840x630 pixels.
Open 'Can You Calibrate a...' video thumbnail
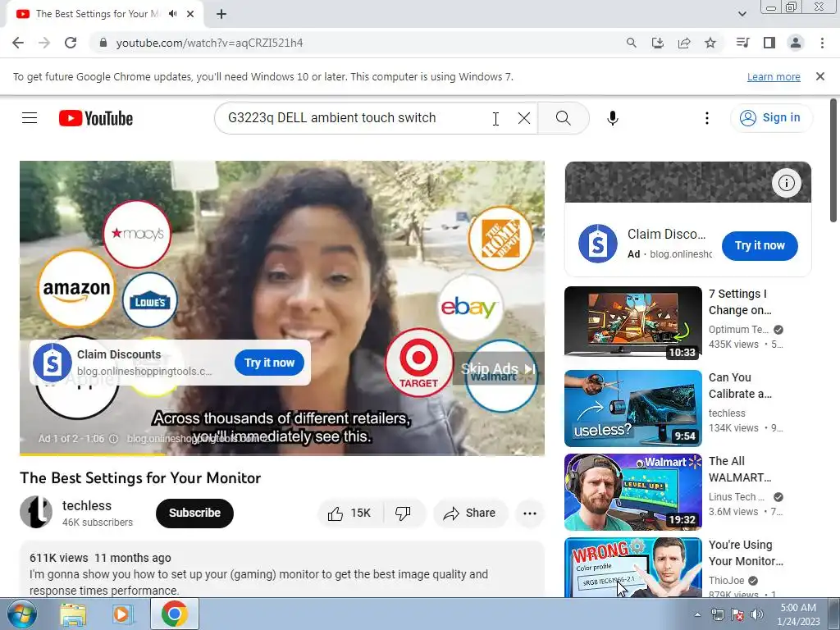[633, 409]
